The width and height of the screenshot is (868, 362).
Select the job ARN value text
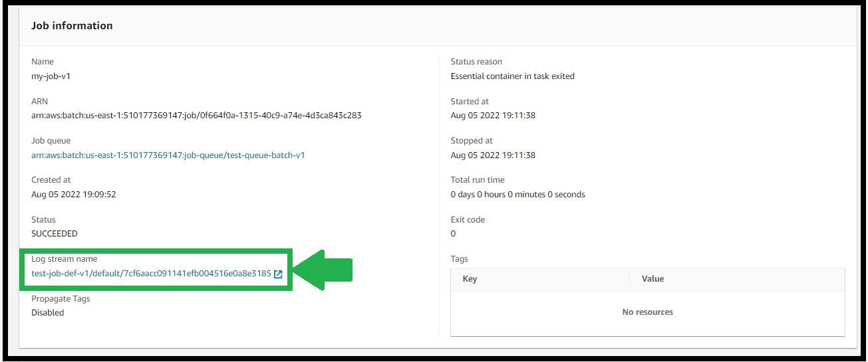[196, 116]
